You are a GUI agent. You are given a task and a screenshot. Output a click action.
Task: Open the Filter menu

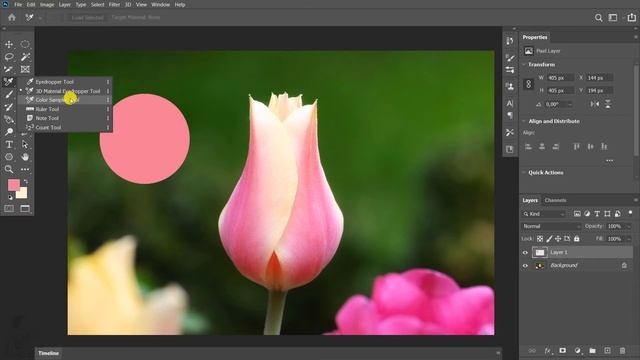[114, 4]
